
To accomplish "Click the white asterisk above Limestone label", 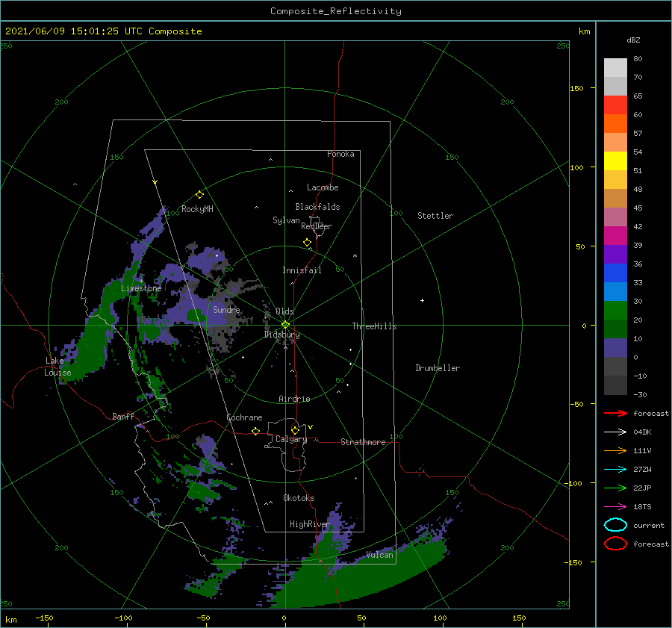I will click(141, 282).
